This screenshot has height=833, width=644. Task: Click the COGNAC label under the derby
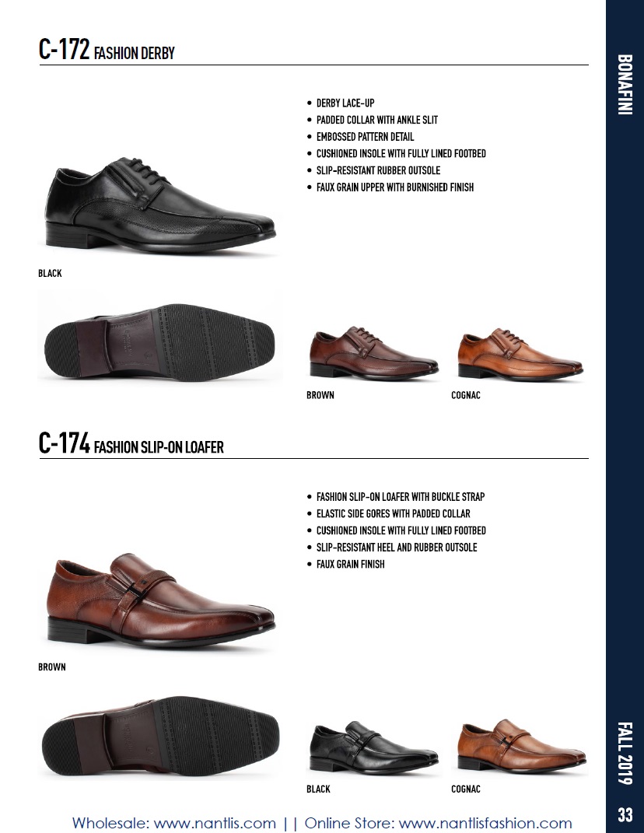(x=465, y=395)
